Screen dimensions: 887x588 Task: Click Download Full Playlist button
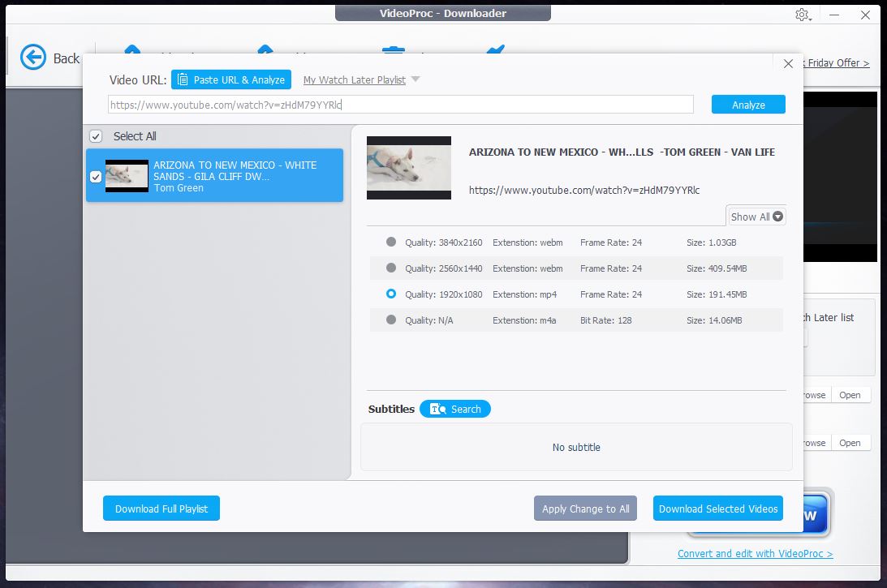pos(161,509)
